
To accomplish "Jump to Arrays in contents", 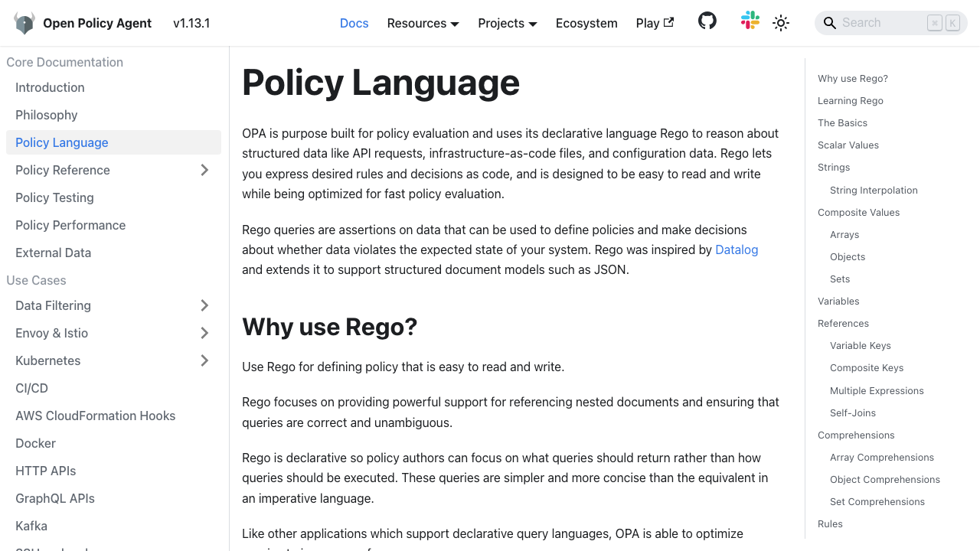I will [844, 234].
